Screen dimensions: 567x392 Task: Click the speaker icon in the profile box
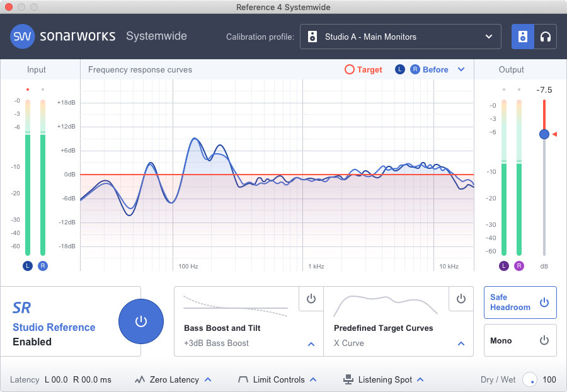pyautogui.click(x=312, y=37)
